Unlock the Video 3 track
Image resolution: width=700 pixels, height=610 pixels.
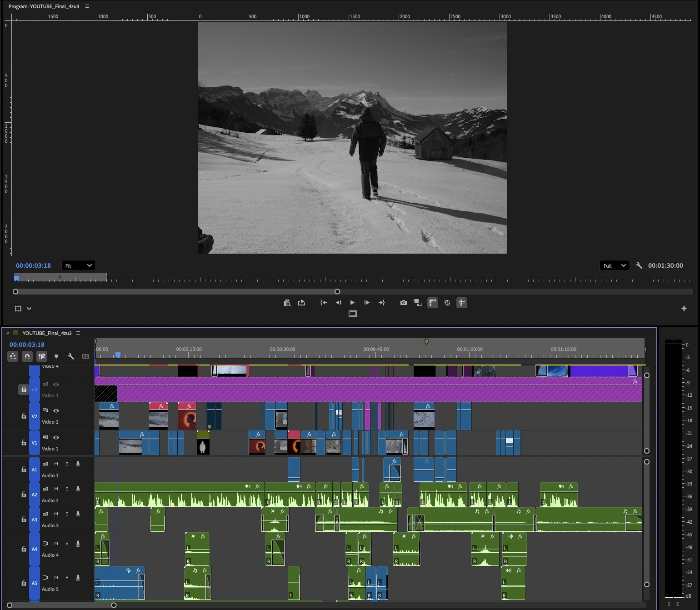[x=24, y=390]
